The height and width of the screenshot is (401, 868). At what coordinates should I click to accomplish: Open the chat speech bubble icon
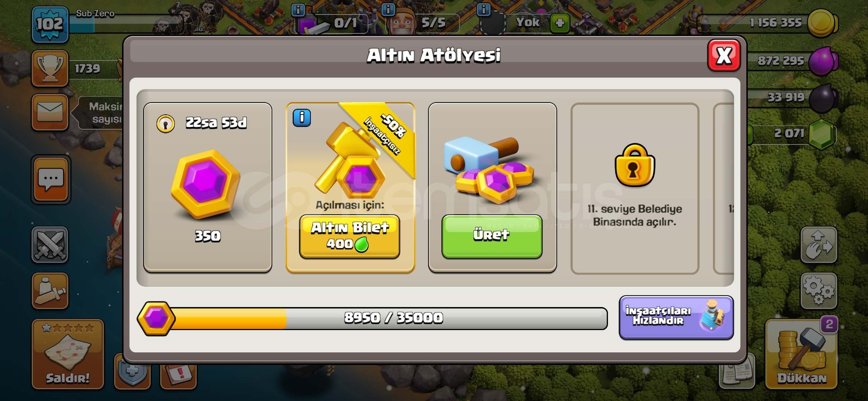pyautogui.click(x=51, y=180)
